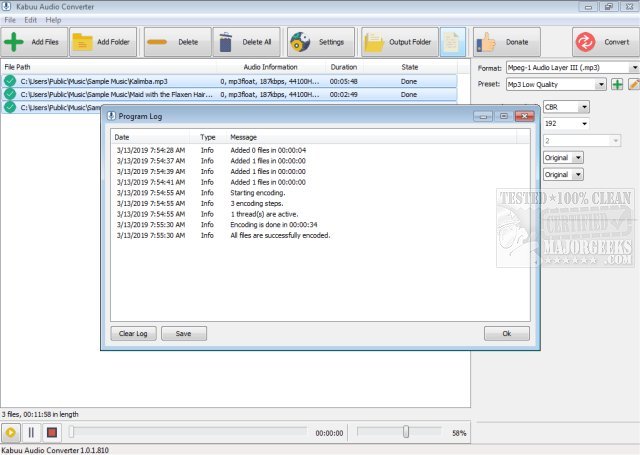Click the '3 files, 00:11:58 in length' status
This screenshot has width=640, height=455.
(40, 414)
